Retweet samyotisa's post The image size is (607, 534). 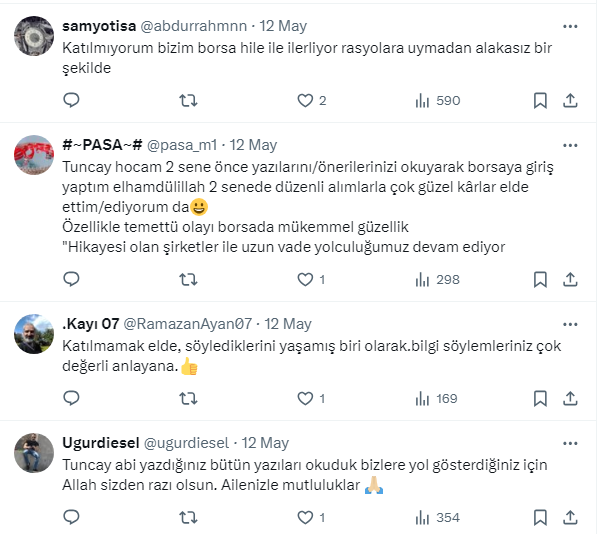pos(187,100)
